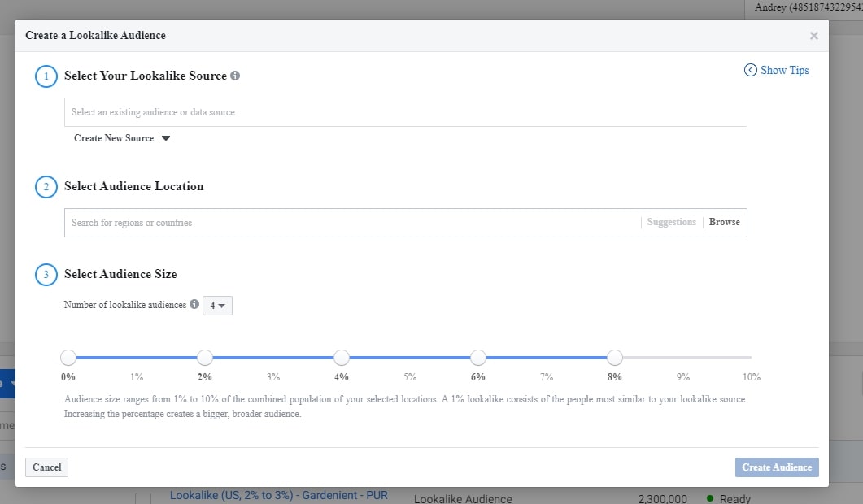The height and width of the screenshot is (504, 863).
Task: Click the Show Tips arrow icon
Action: point(750,71)
